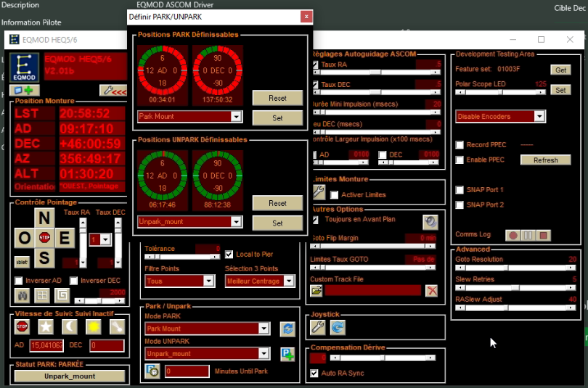The height and width of the screenshot is (388, 588).
Task: Slew North with the N button
Action: coord(44,218)
